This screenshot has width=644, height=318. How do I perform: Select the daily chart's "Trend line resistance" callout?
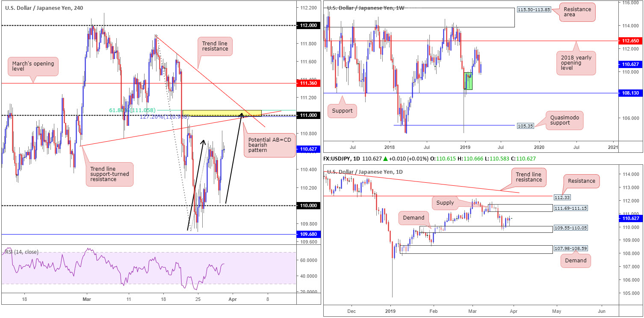click(x=529, y=176)
